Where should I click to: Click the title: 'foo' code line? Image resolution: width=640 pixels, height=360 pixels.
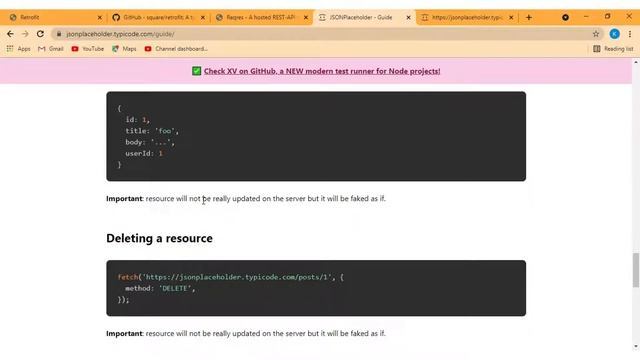click(152, 131)
